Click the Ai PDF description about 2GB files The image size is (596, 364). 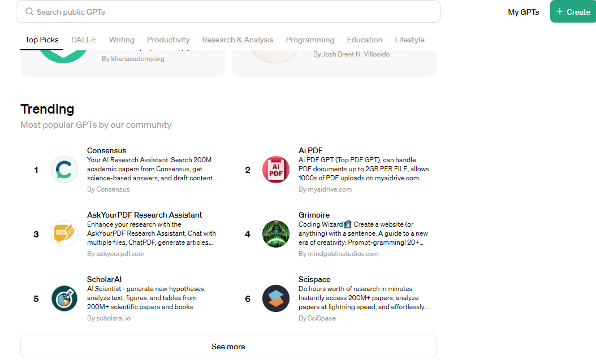coord(364,169)
